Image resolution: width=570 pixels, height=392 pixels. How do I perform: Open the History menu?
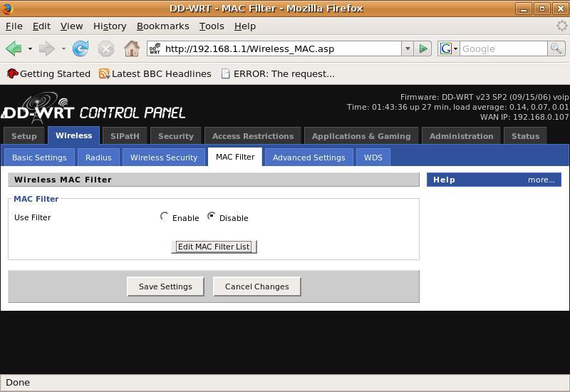110,26
